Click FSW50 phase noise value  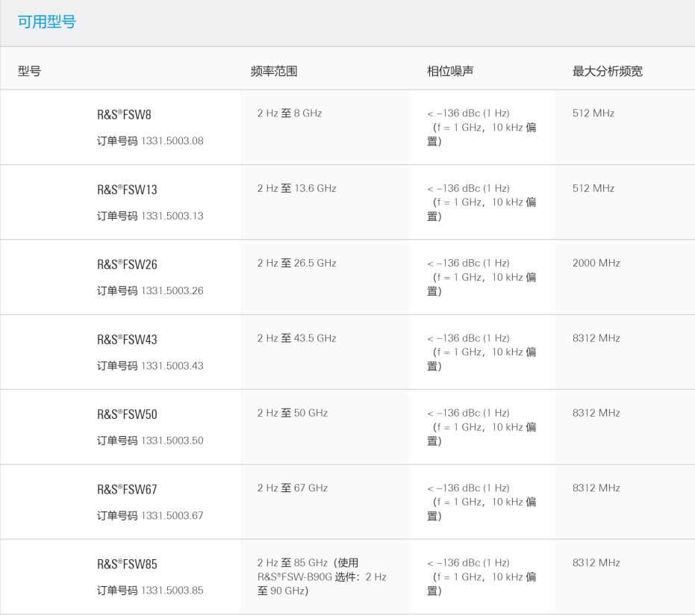481,427
